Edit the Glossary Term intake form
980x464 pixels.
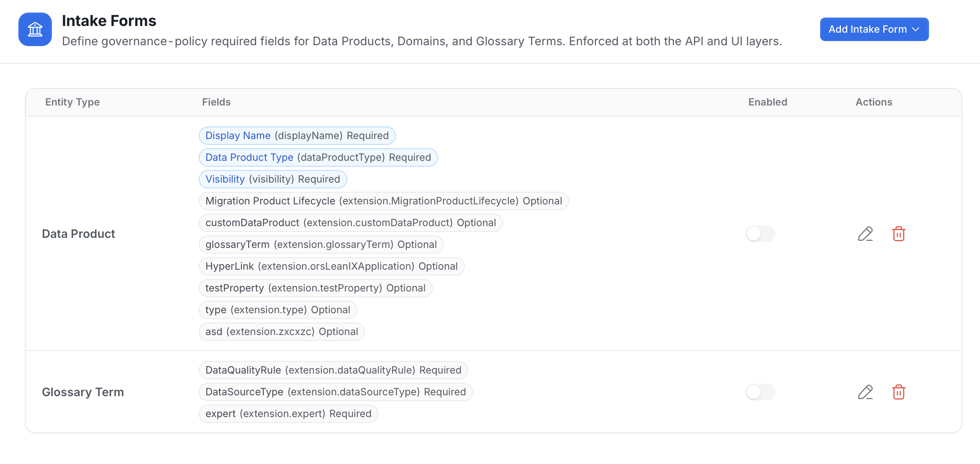tap(865, 392)
